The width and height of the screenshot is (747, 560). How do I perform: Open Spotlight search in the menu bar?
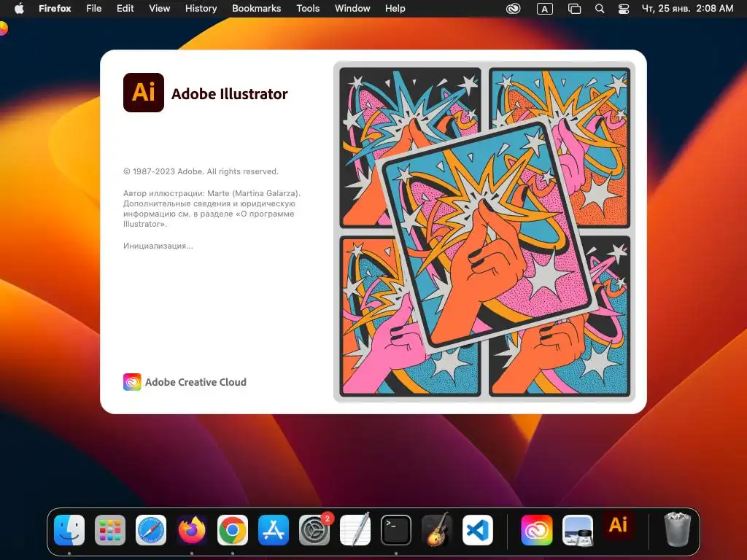pos(600,9)
